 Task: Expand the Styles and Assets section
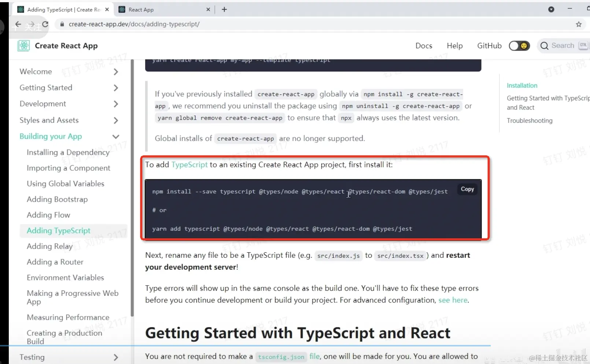coord(116,120)
